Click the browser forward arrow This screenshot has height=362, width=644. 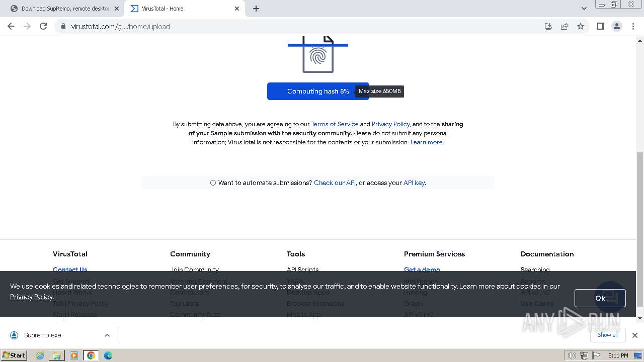pos(27,26)
